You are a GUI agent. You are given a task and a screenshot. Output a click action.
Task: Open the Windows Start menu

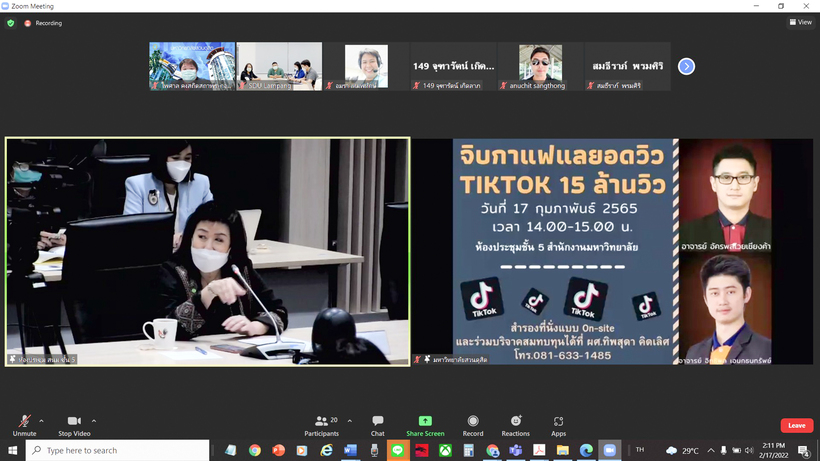click(x=13, y=450)
